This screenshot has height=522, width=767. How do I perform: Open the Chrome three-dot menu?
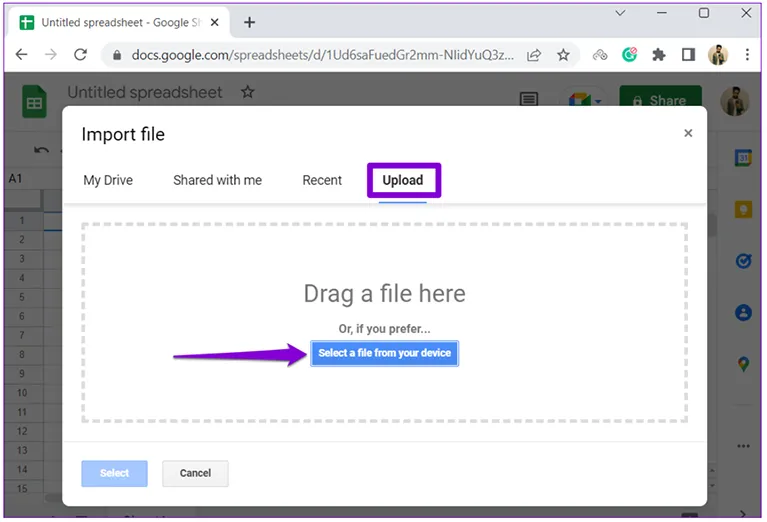click(746, 55)
